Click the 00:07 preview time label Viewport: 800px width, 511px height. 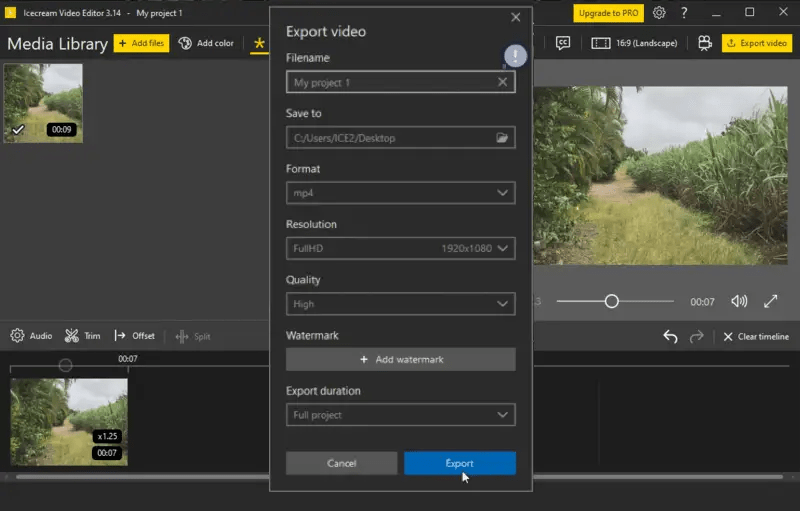702,302
